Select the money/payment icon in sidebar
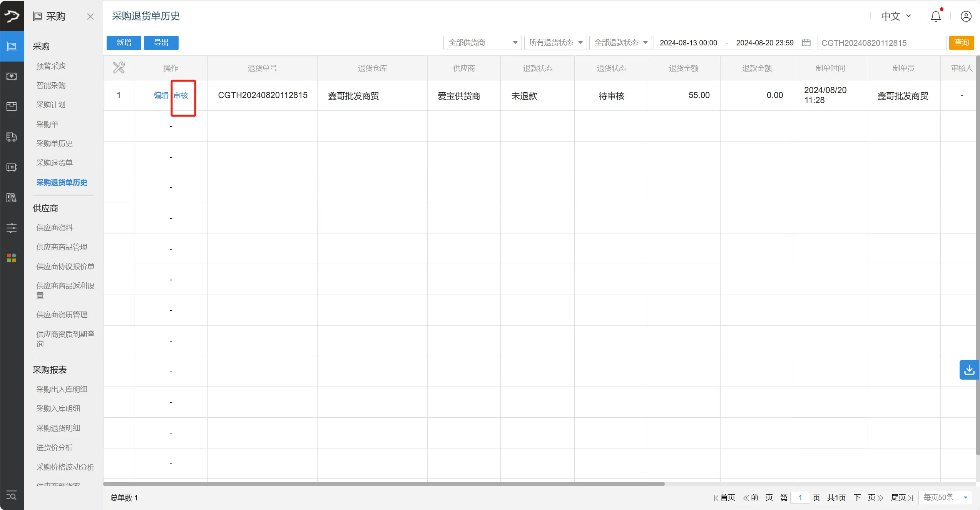980x510 pixels. [12, 76]
